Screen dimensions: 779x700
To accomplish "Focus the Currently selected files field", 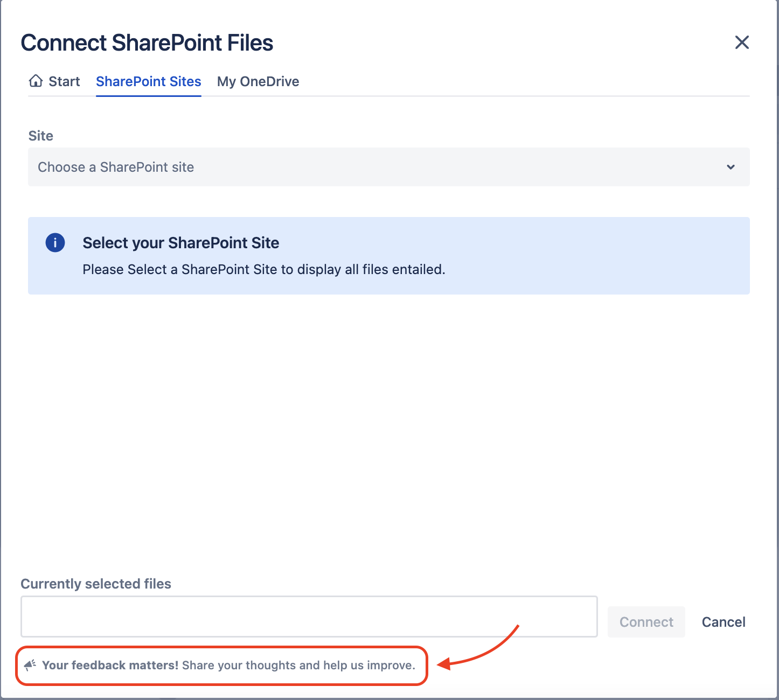I will (x=309, y=617).
